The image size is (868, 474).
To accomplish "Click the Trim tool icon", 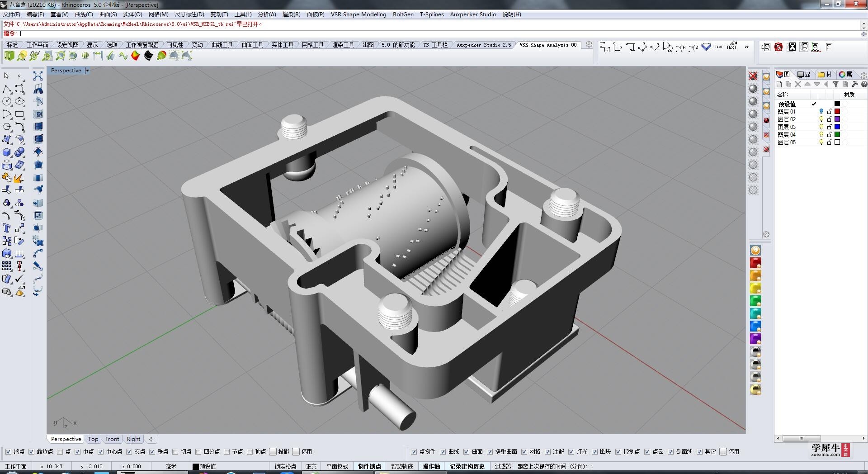I will 7,190.
